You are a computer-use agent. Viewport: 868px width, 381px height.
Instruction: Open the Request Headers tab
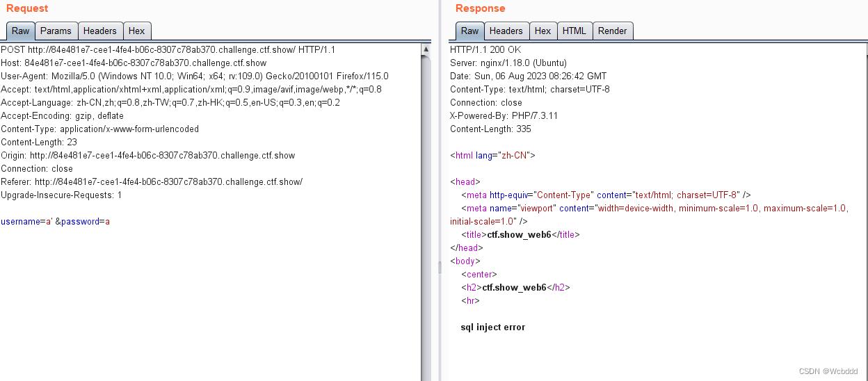(x=100, y=31)
